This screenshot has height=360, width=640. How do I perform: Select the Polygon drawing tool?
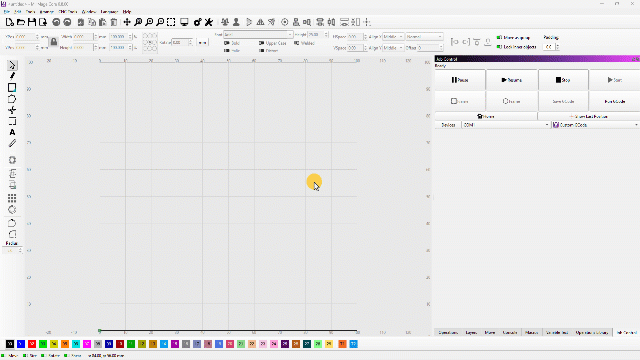(x=12, y=99)
